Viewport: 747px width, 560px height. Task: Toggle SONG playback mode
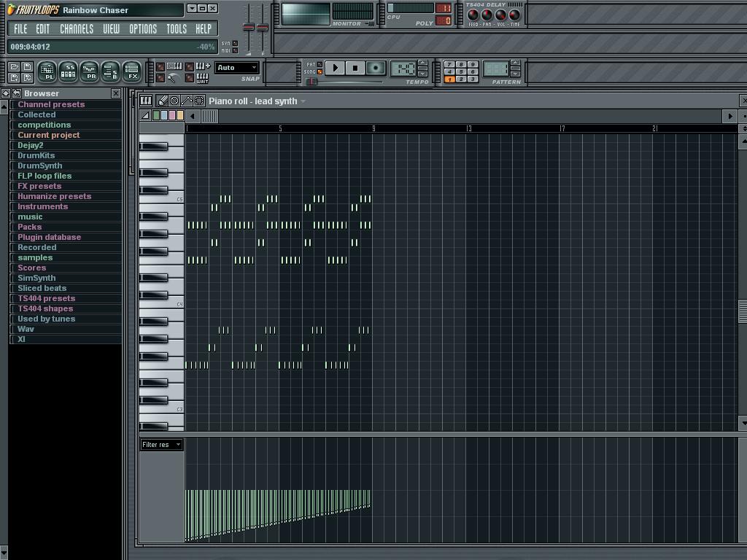pos(320,72)
